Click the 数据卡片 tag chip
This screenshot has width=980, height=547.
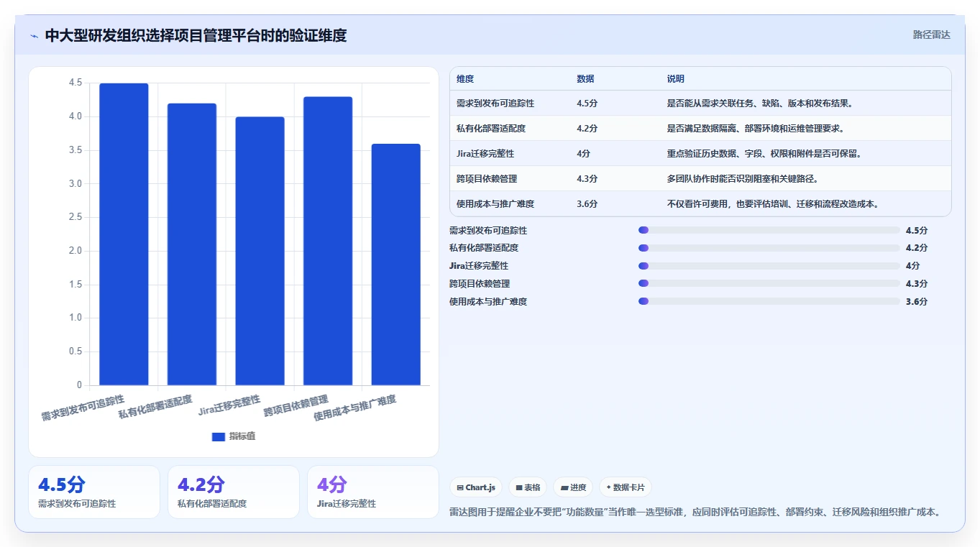click(x=626, y=487)
